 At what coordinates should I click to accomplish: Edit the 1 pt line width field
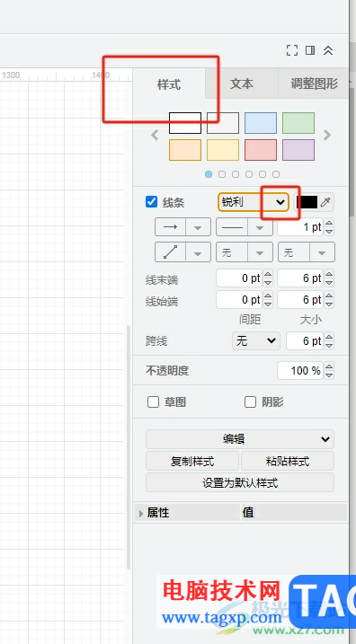(300, 226)
